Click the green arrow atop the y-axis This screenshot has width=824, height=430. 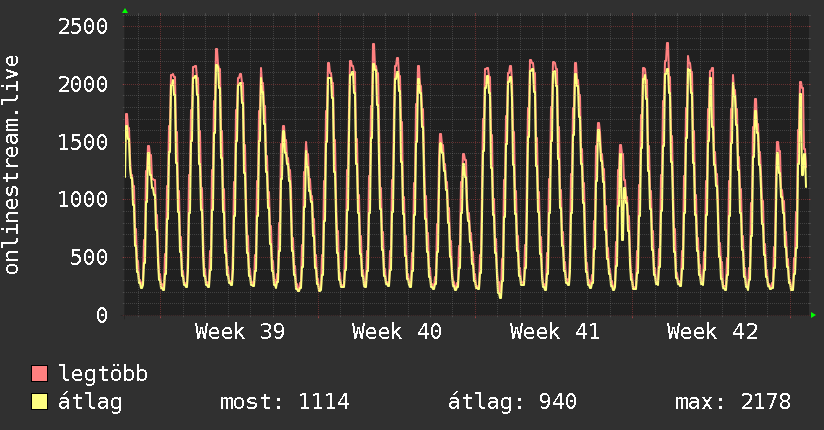point(125,11)
